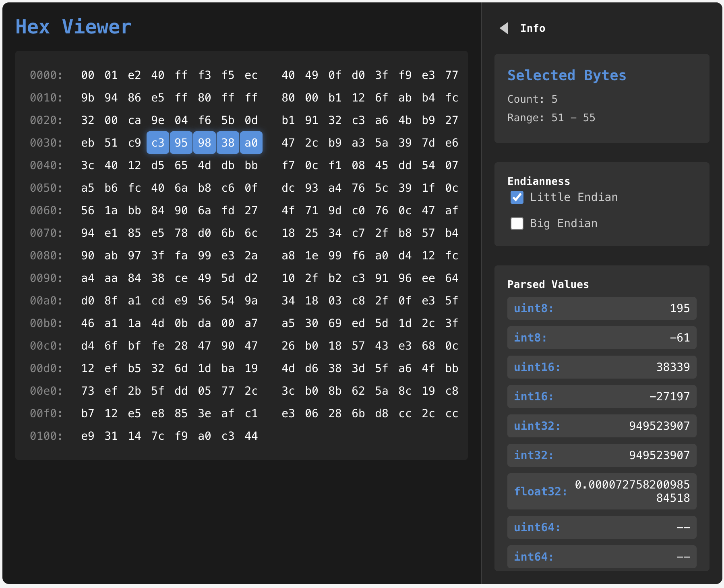This screenshot has height=588, width=724.
Task: Select byte dc in row 0050
Action: click(x=288, y=188)
